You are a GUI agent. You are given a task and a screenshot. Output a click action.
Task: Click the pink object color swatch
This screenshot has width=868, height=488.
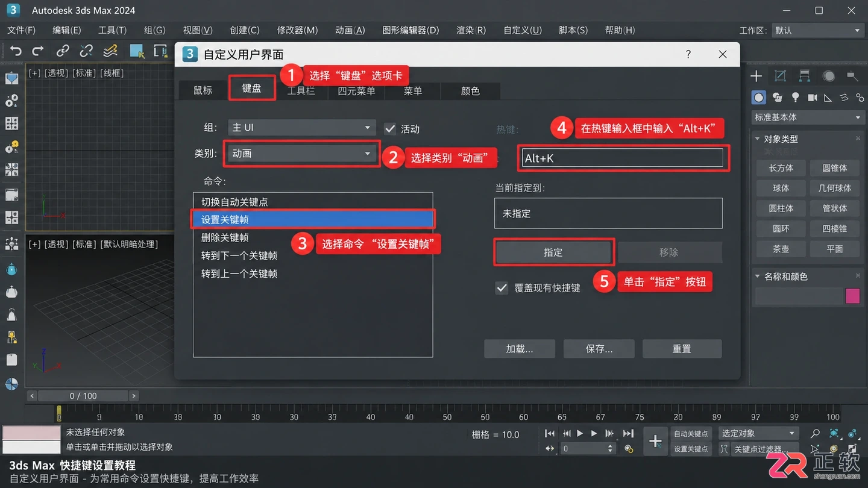(x=852, y=296)
